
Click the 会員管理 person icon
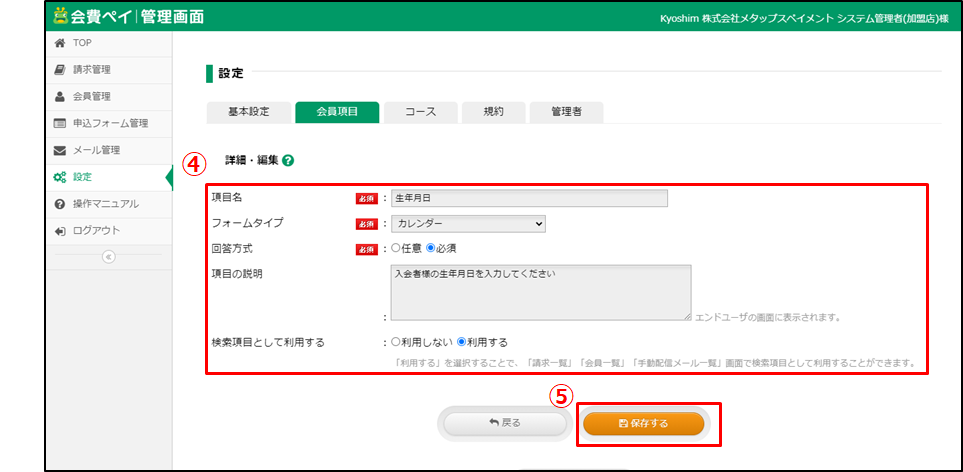pyautogui.click(x=60, y=97)
